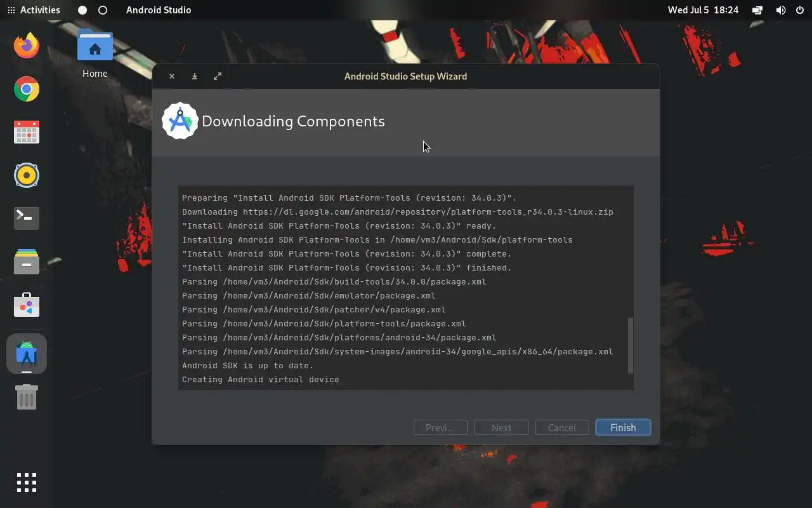
Task: Click the Platform-Tools 'finished.' log line
Action: [347, 268]
